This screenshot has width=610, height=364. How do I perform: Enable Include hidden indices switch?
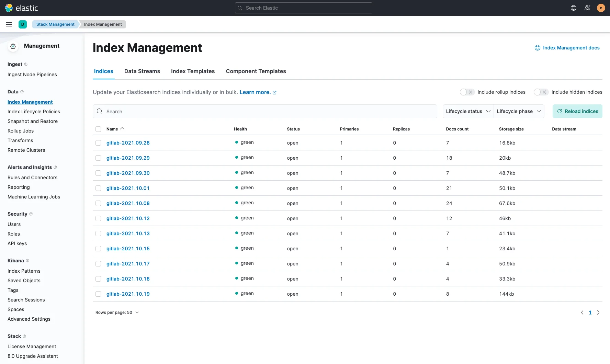point(541,92)
